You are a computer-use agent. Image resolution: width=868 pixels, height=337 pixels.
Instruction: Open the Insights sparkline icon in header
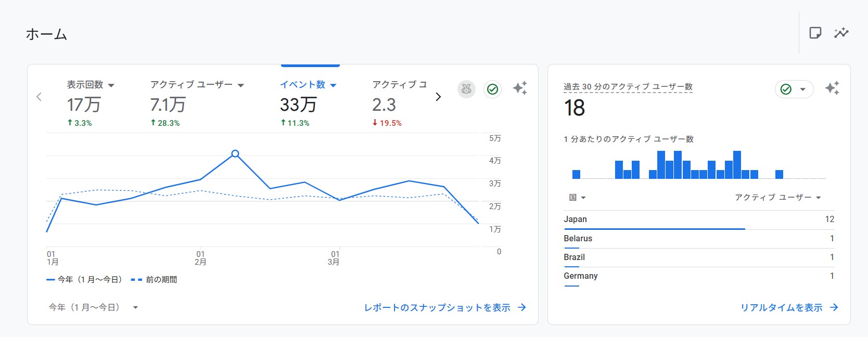pyautogui.click(x=841, y=33)
